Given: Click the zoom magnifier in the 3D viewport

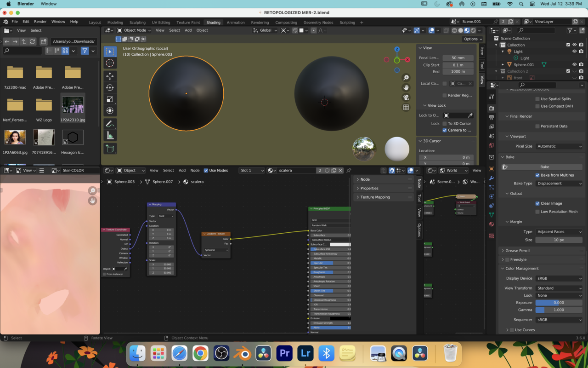Looking at the screenshot, I should point(406,78).
